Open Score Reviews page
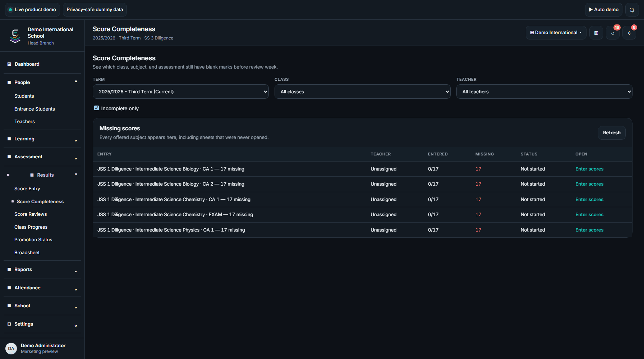644x359 pixels. point(31,214)
